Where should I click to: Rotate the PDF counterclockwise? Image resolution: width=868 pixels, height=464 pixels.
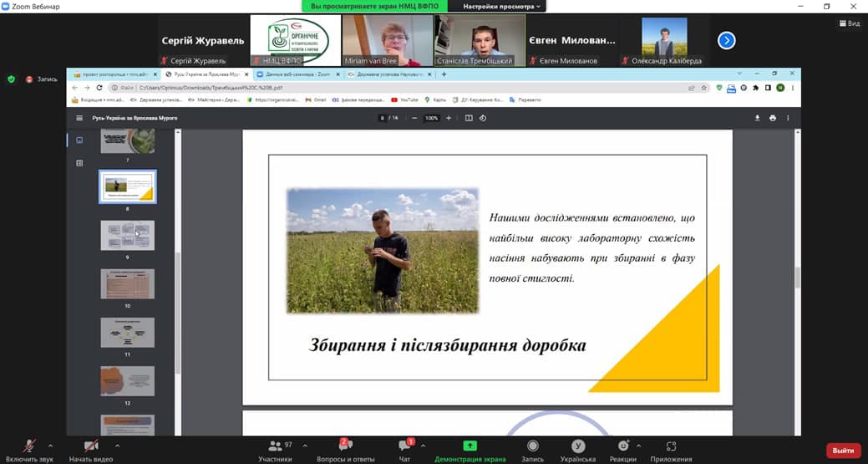pos(483,118)
